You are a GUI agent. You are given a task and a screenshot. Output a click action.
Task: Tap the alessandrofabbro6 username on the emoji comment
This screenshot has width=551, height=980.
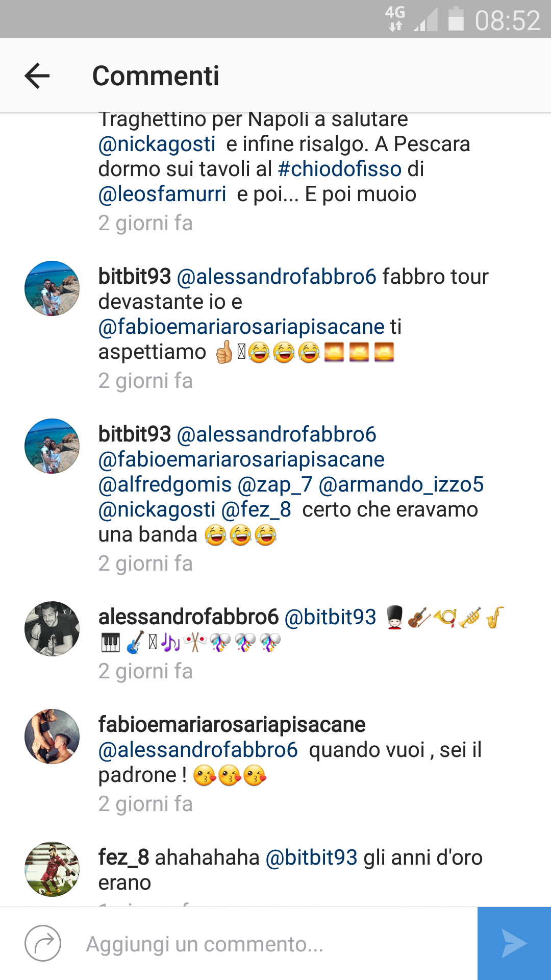[x=188, y=617]
